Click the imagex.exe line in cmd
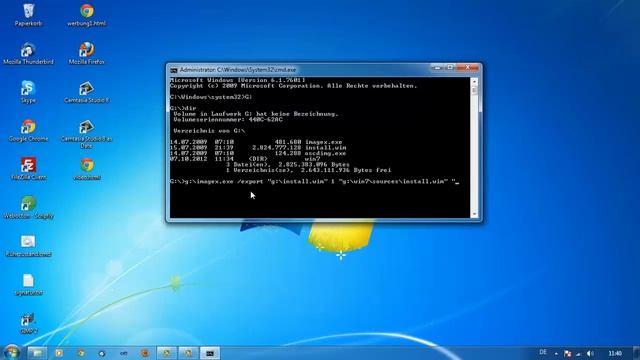This screenshot has height=360, width=640. [256, 142]
